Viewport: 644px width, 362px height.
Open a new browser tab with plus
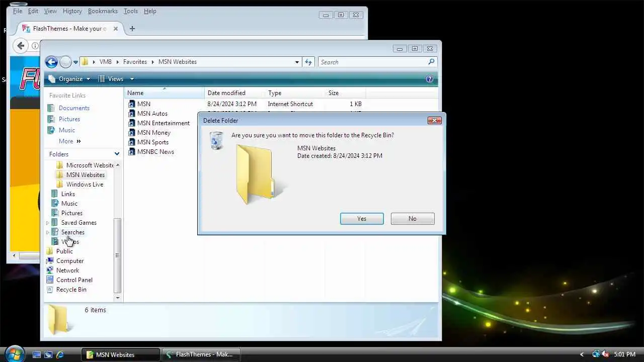132,29
